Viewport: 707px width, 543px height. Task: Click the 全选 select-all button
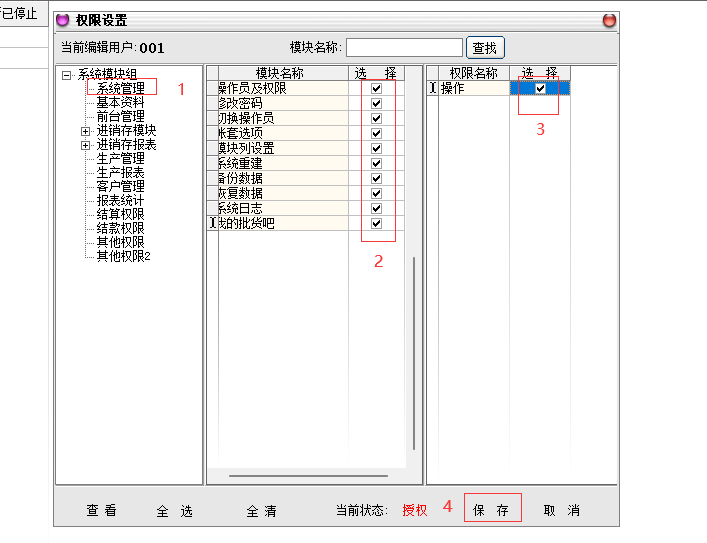(x=174, y=510)
